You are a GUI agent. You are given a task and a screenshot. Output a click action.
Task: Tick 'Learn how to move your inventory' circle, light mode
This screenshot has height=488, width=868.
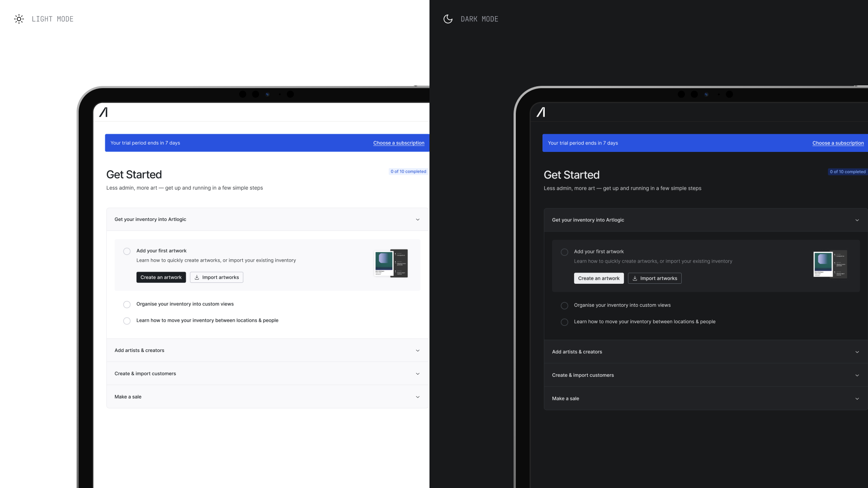coord(127,321)
